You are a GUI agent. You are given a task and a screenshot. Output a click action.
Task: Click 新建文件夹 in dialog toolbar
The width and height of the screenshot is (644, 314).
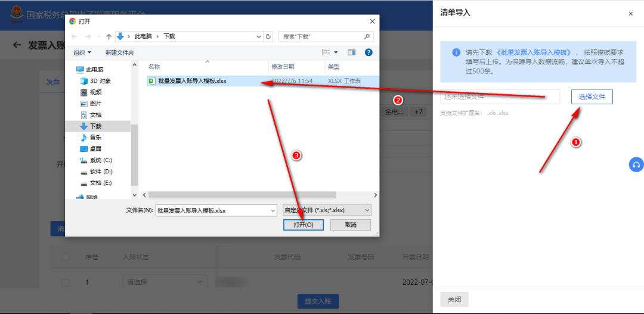(119, 52)
